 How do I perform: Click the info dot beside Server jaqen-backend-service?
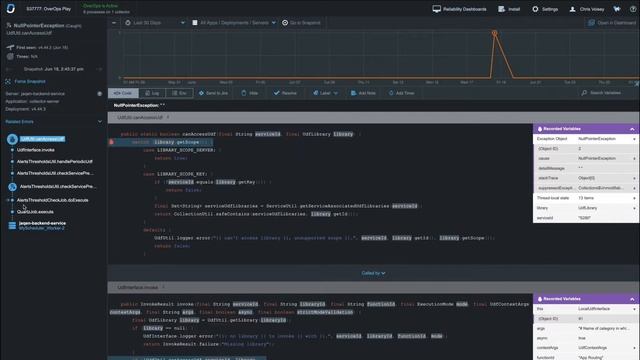[x=100, y=94]
